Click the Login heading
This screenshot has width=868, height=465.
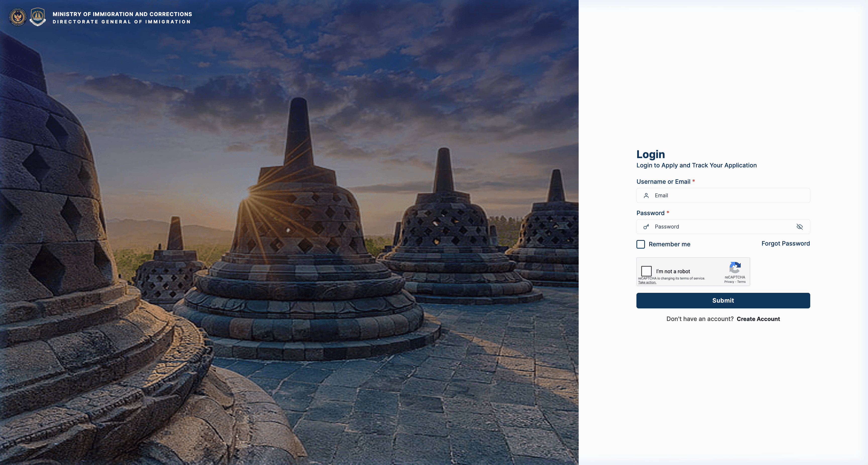point(650,154)
